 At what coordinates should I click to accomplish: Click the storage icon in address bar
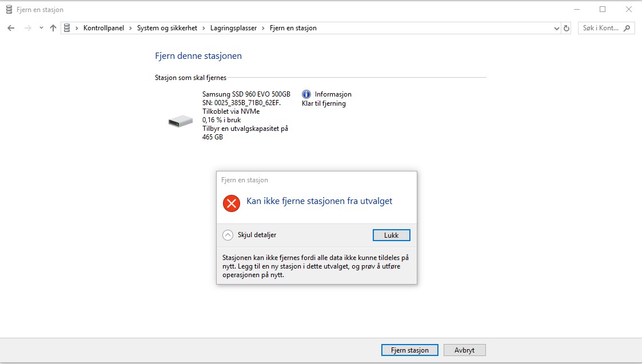pyautogui.click(x=67, y=28)
